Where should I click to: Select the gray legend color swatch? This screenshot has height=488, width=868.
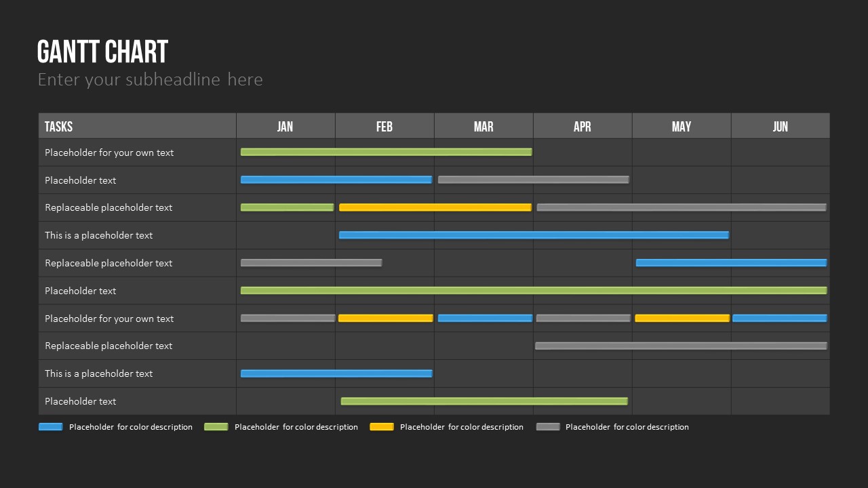pos(548,427)
